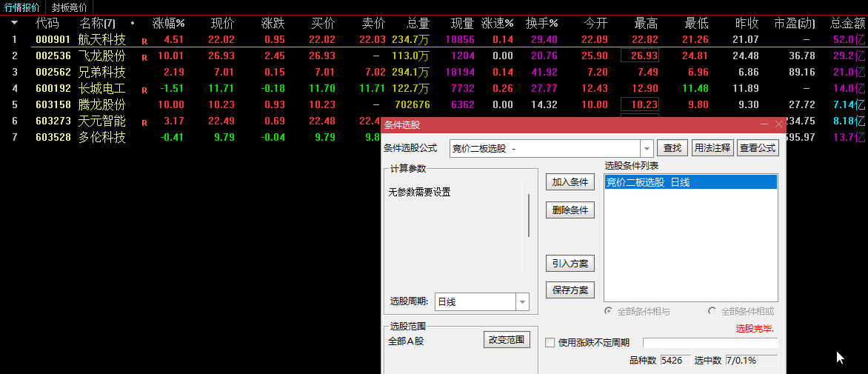Click the 涨幅 value -1.51

[171, 89]
